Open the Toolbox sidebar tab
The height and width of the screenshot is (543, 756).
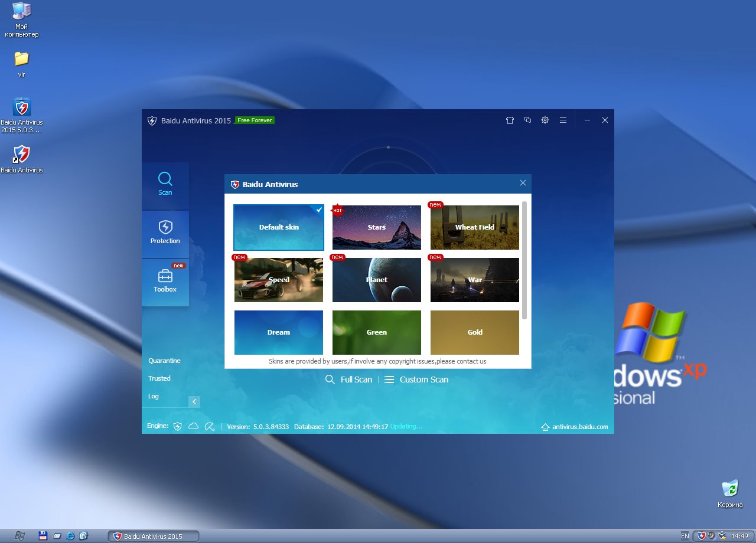[165, 283]
